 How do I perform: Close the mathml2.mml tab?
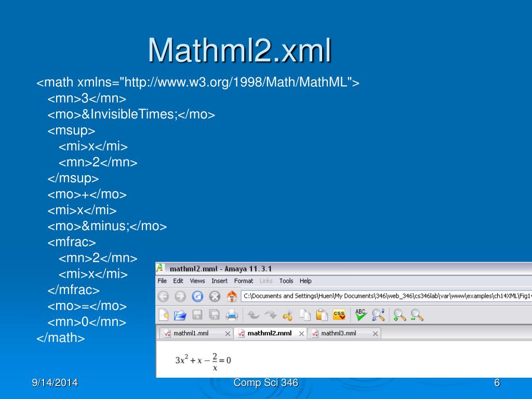pyautogui.click(x=301, y=334)
